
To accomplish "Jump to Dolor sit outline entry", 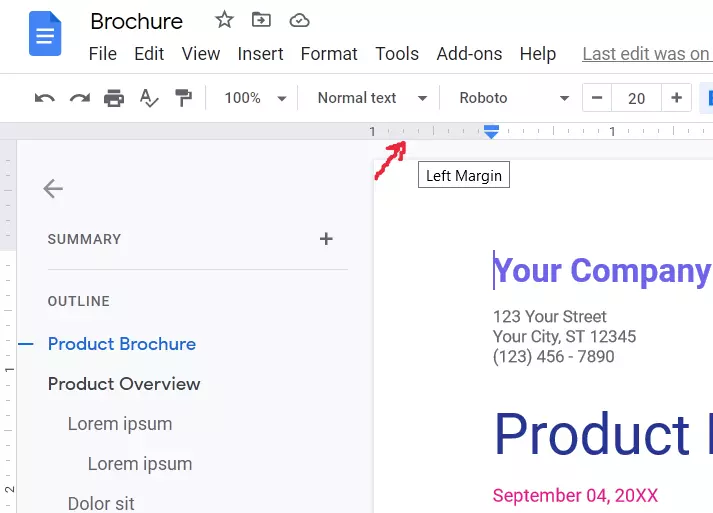I will pos(101,503).
